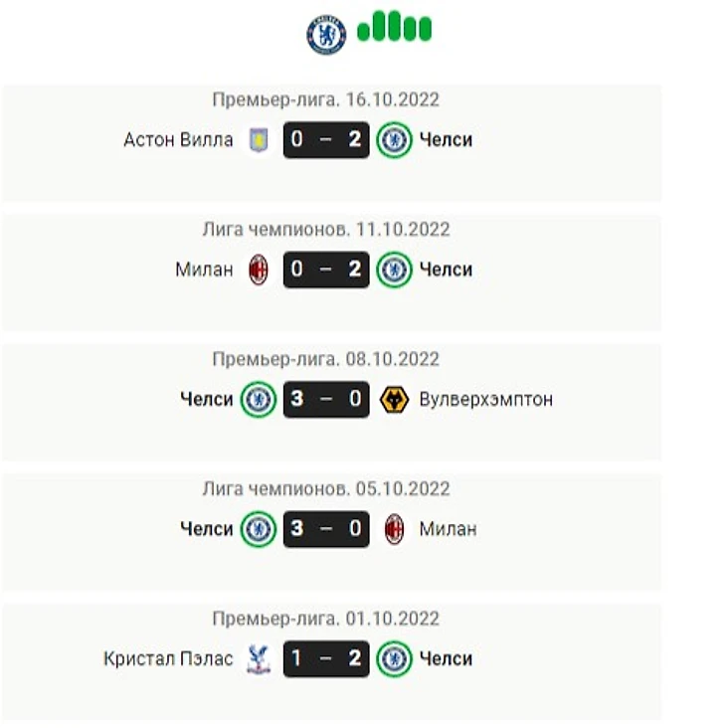
Task: Click Милан name in 05.10.2022 match
Action: coord(448,529)
